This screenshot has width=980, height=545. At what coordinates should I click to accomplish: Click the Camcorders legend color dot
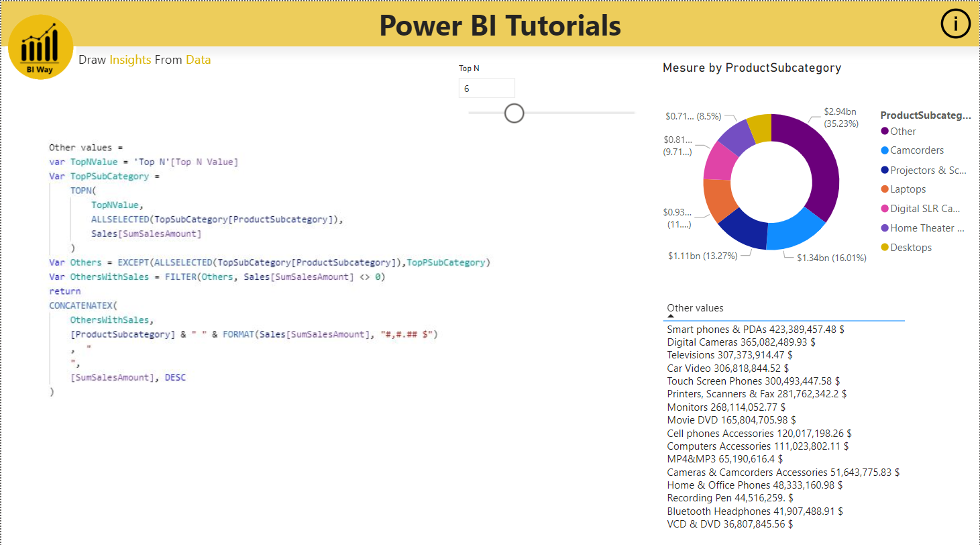885,150
